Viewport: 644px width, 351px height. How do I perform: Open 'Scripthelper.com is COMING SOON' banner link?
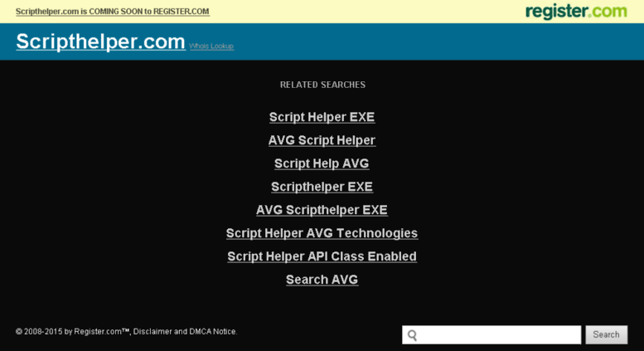[113, 12]
